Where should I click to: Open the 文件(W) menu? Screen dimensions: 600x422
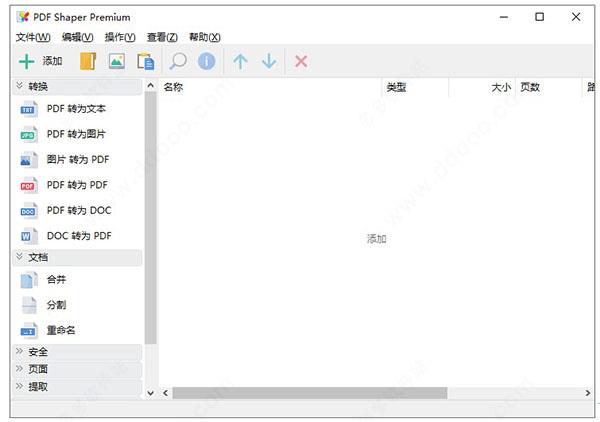point(33,37)
